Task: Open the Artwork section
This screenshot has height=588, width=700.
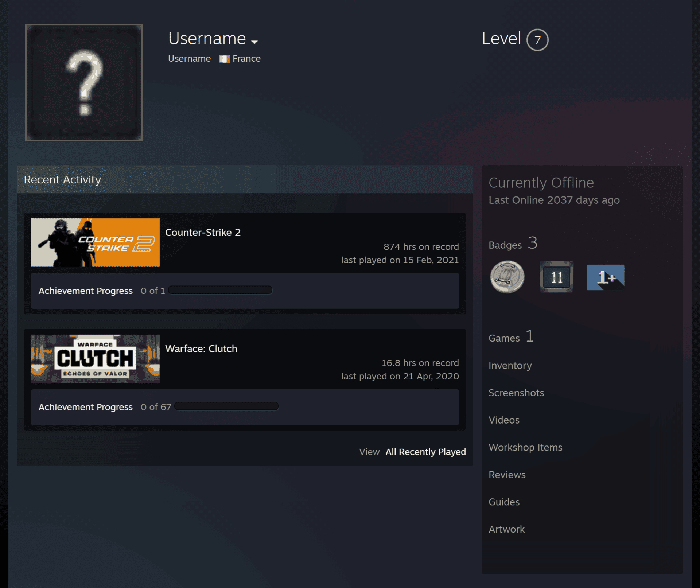Action: coord(507,530)
